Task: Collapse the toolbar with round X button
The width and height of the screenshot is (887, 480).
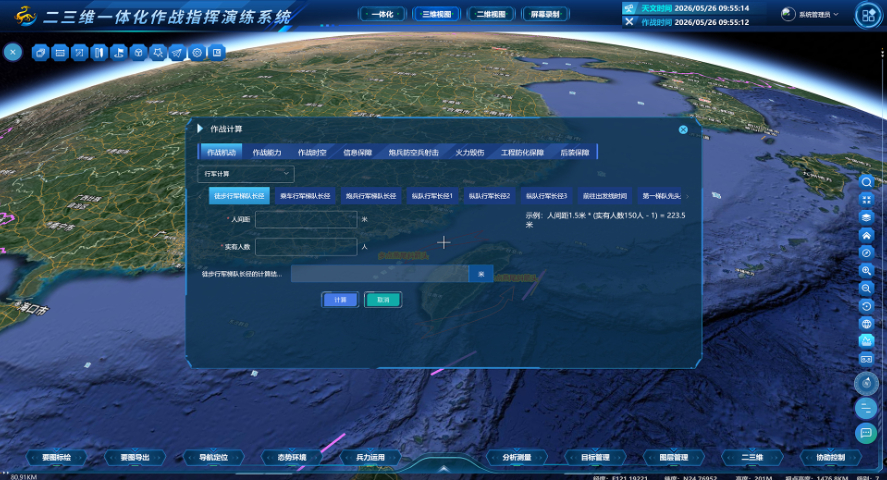Action: pos(12,53)
